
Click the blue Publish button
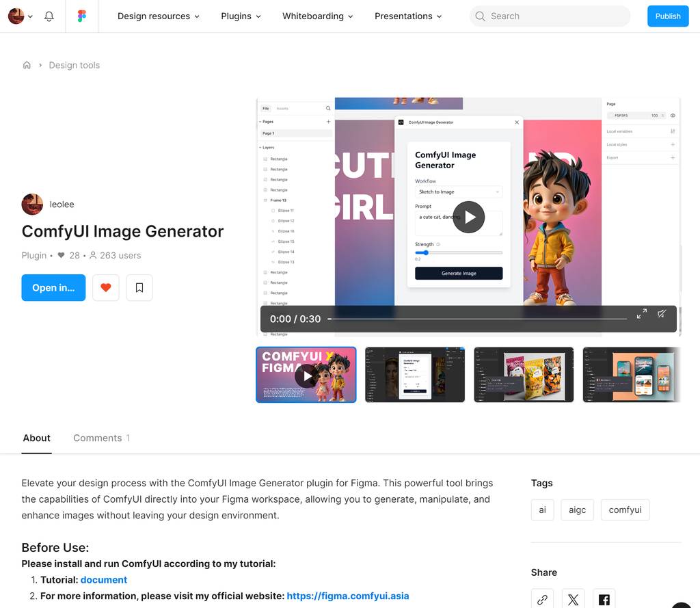pyautogui.click(x=667, y=16)
